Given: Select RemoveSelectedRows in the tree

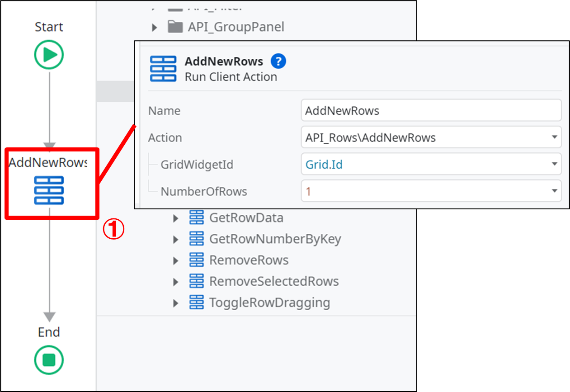Looking at the screenshot, I should (x=274, y=281).
